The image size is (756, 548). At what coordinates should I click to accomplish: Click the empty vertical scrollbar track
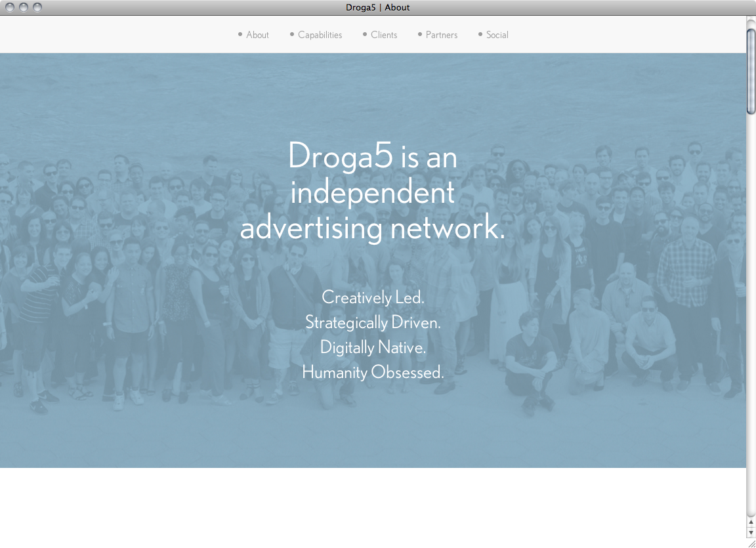[751, 315]
